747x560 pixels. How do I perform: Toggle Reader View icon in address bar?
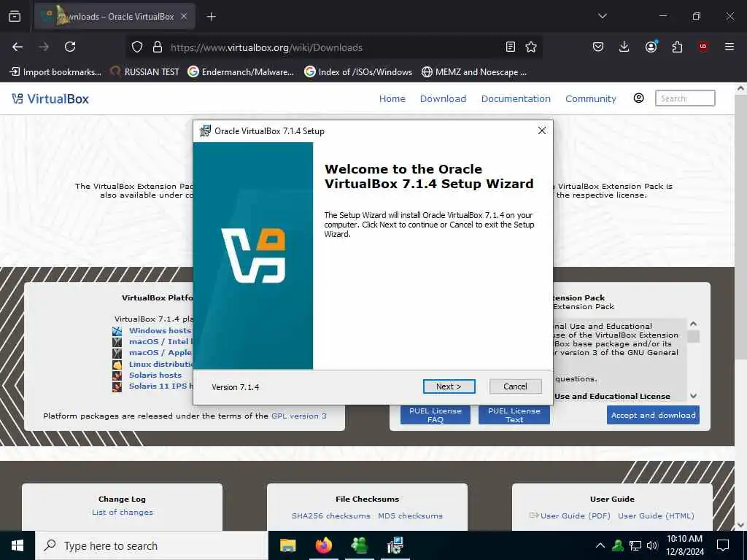(510, 47)
